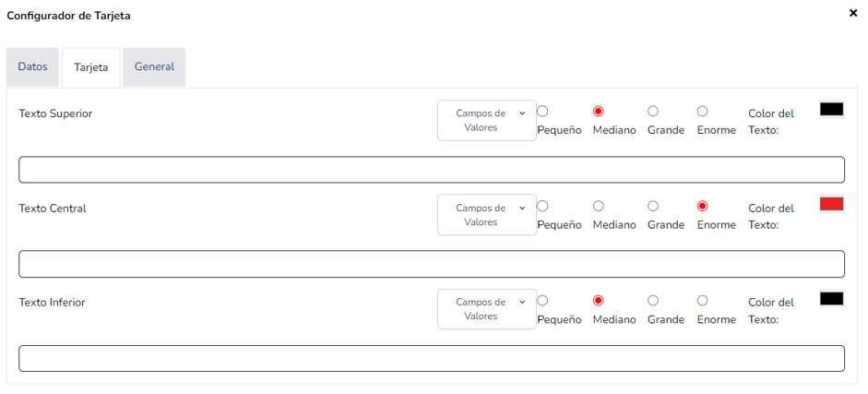The image size is (868, 394).
Task: Open Campos de Valores dropdown for Texto Superior
Action: [486, 120]
